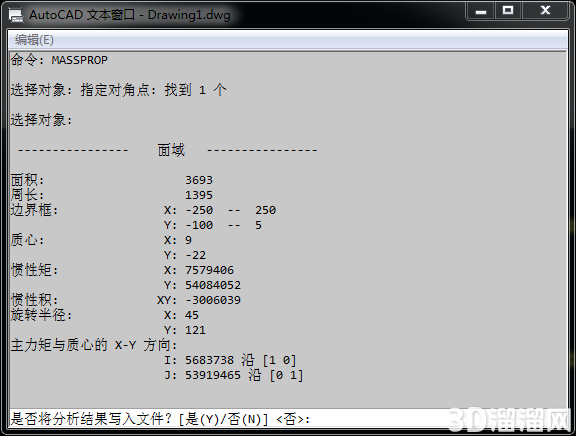Click the AutoCAD text window title icon
576x436 pixels.
[x=16, y=15]
